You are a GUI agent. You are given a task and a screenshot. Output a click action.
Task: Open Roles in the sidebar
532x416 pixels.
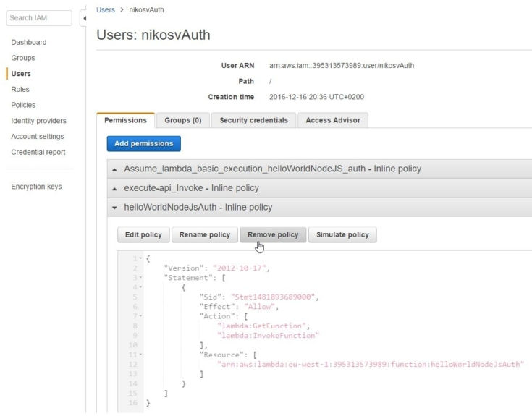[20, 90]
